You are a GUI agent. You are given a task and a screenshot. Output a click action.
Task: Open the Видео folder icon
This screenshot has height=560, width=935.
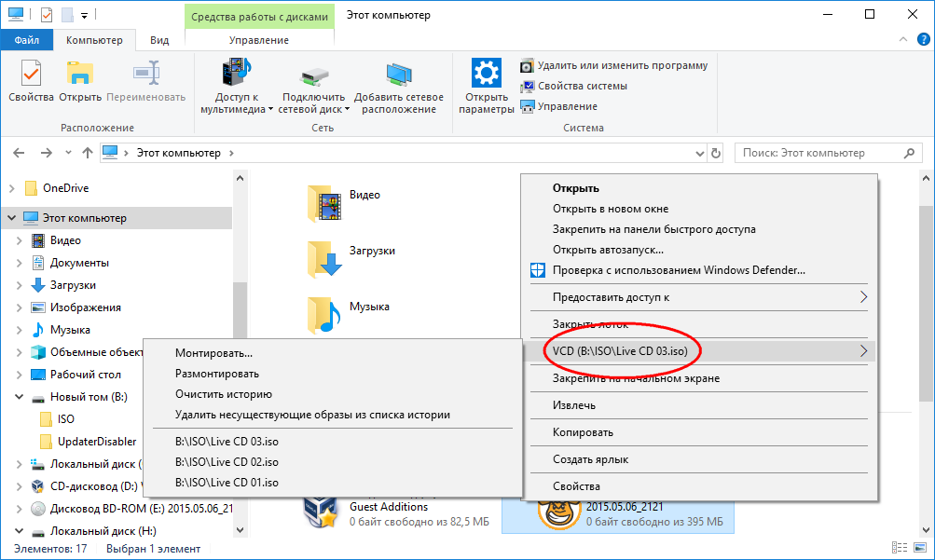[x=324, y=204]
